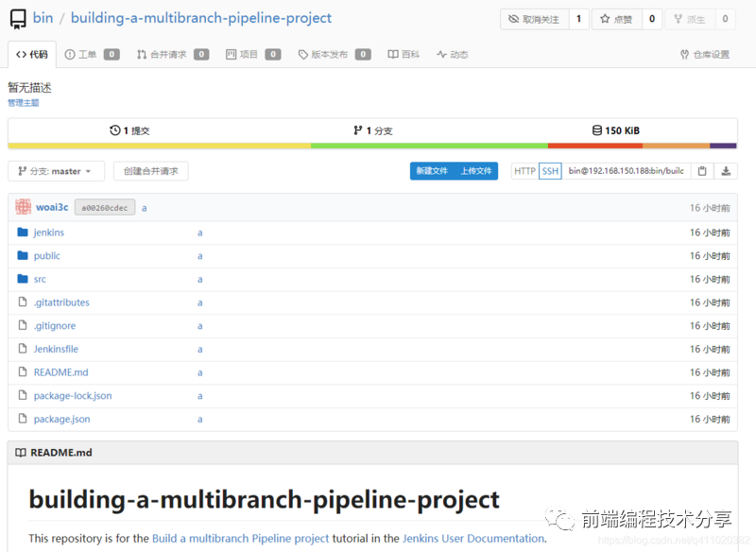This screenshot has height=552, width=756.
Task: Click the repository icon beside bin
Action: tap(18, 19)
